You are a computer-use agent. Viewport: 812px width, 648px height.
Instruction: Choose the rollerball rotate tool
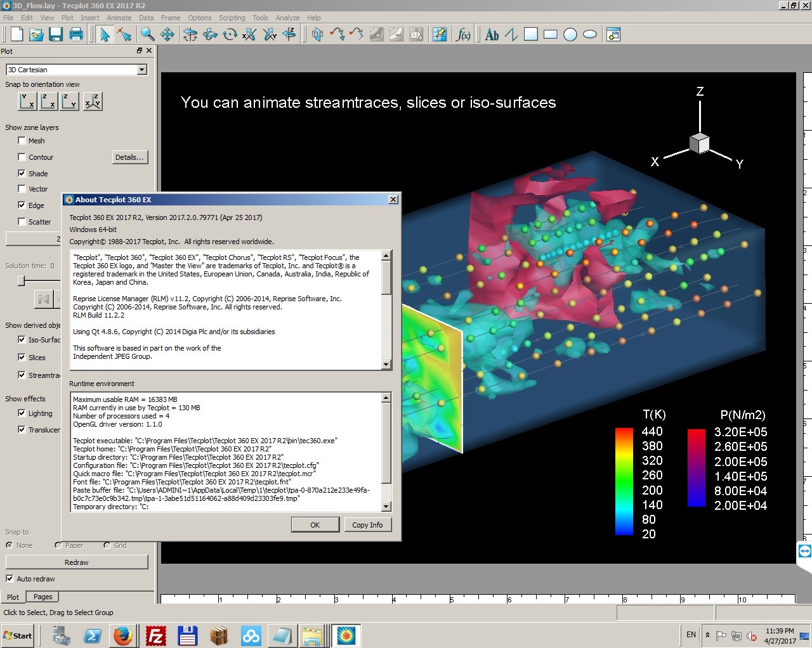pos(210,35)
